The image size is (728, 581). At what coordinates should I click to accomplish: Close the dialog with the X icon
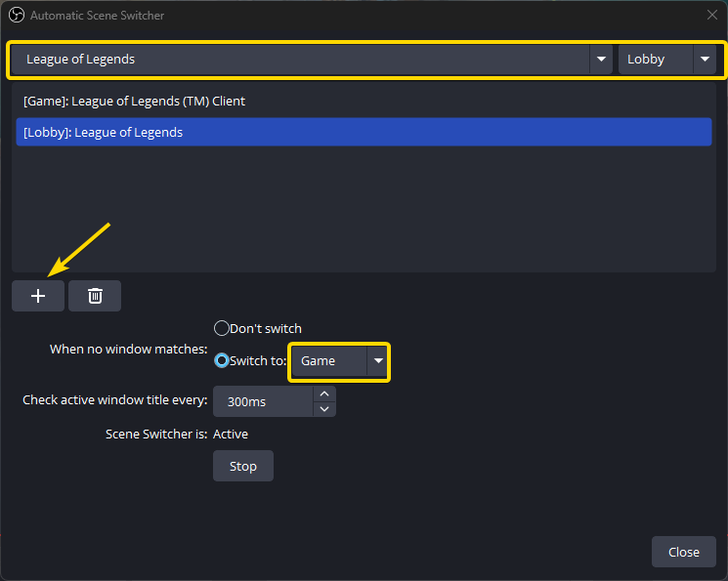tap(711, 15)
